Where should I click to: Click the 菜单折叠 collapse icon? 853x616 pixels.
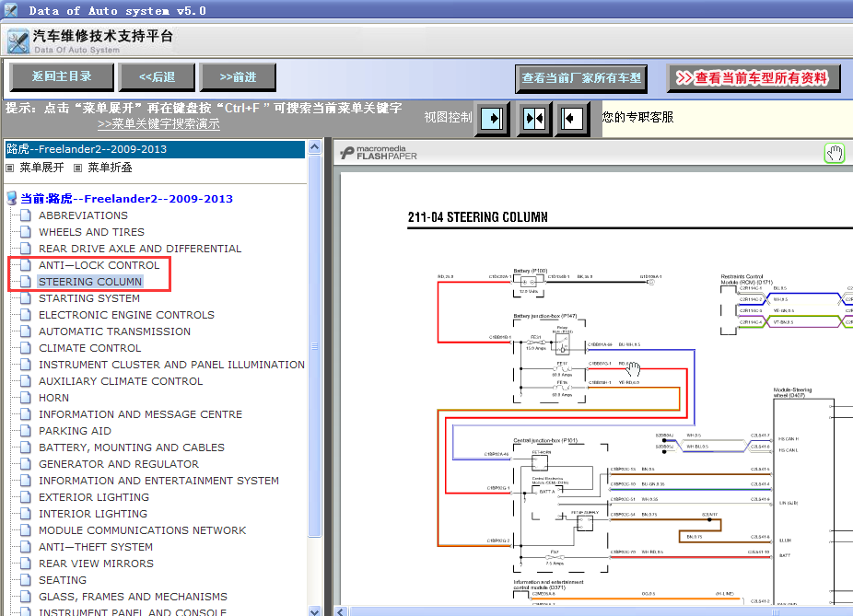click(x=77, y=168)
